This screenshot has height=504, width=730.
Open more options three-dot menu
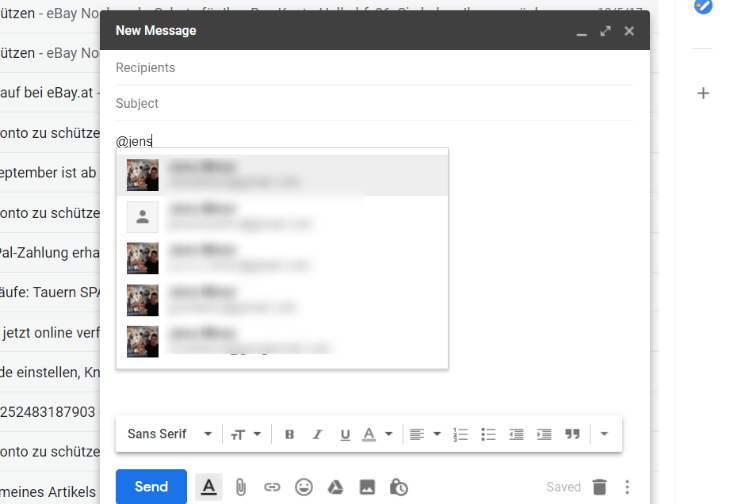[627, 487]
